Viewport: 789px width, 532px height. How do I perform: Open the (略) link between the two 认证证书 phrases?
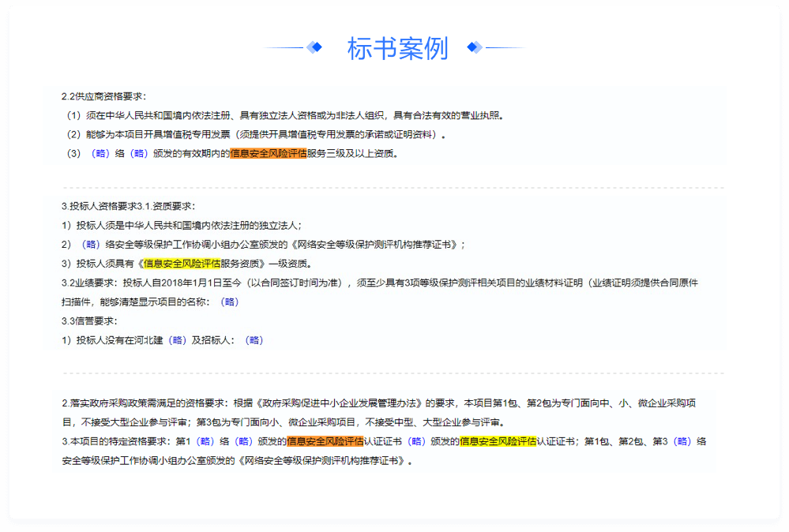click(x=417, y=441)
